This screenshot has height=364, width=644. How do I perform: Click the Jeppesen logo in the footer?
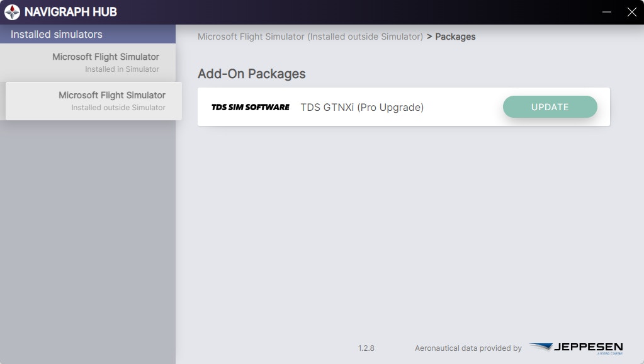575,348
